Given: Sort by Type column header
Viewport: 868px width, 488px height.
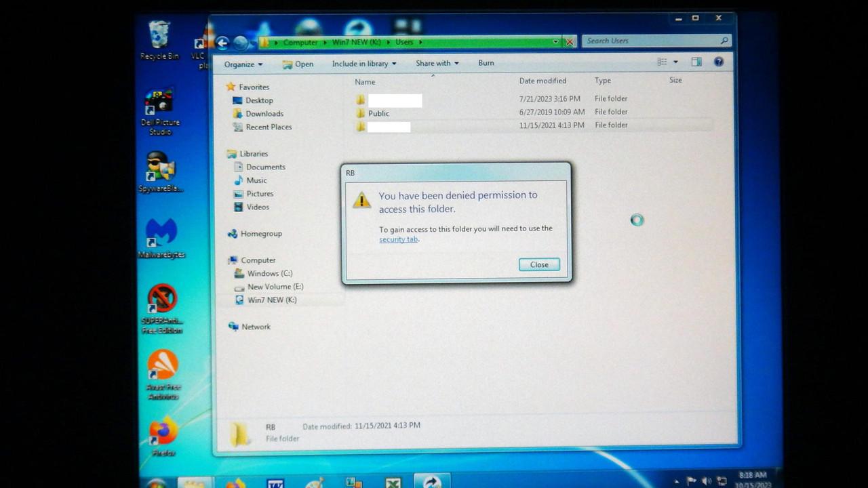Looking at the screenshot, I should [x=603, y=80].
